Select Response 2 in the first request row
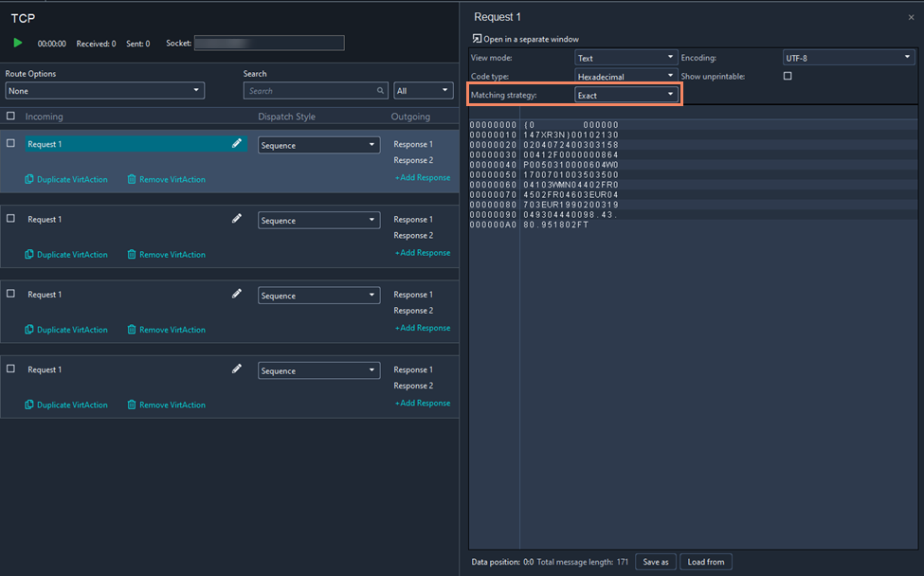The image size is (924, 576). point(413,160)
